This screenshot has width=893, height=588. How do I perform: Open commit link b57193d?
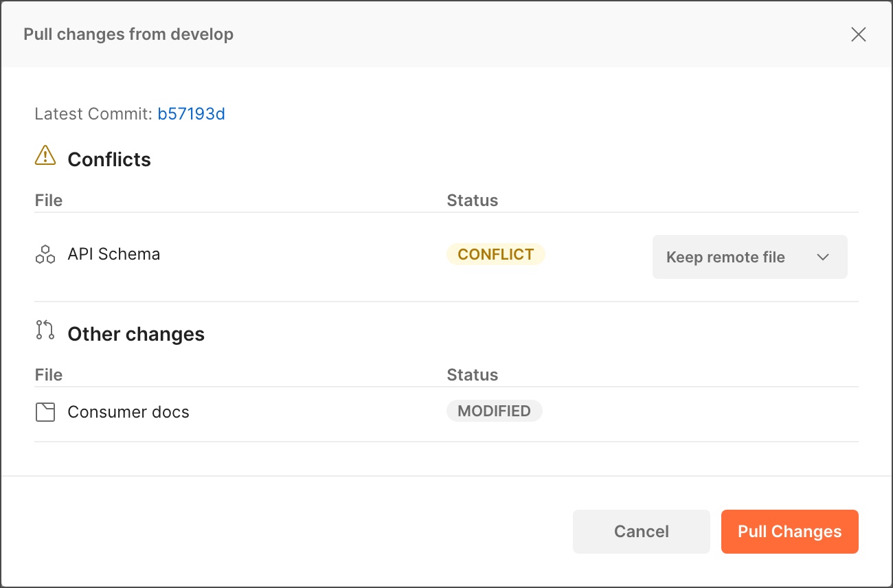coord(191,114)
